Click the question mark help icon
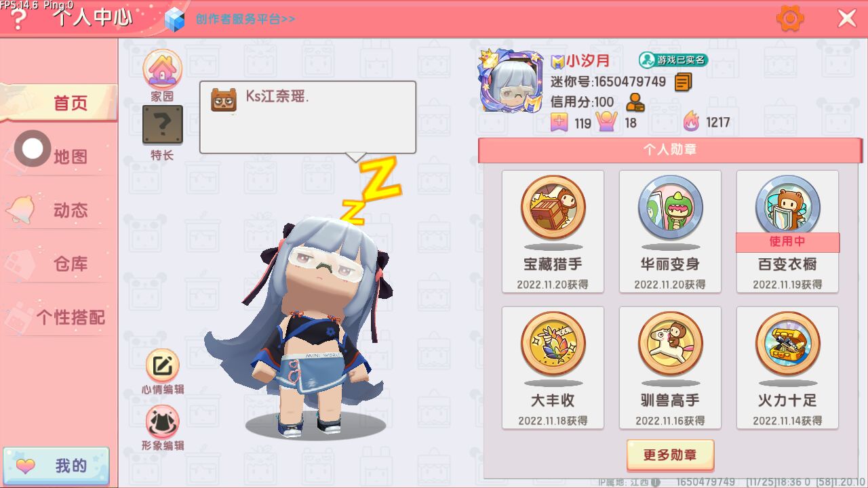This screenshot has height=488, width=868. pos(19,20)
